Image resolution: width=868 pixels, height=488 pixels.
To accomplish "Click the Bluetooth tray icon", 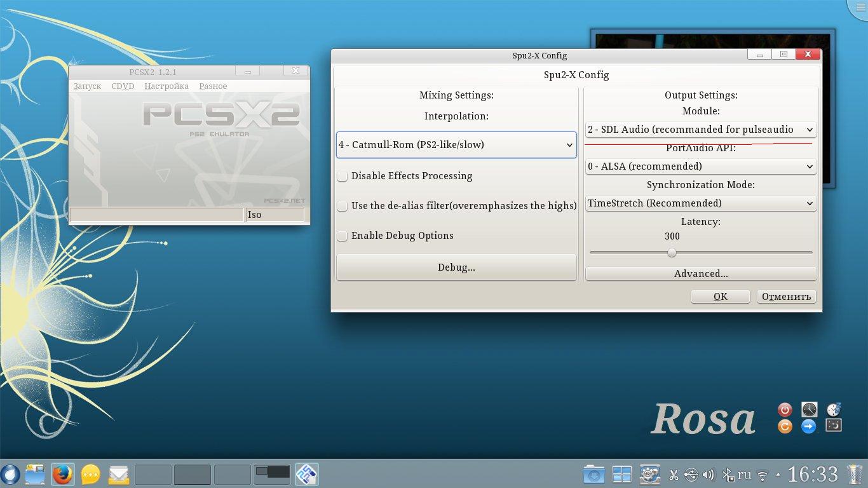I will coord(727,475).
